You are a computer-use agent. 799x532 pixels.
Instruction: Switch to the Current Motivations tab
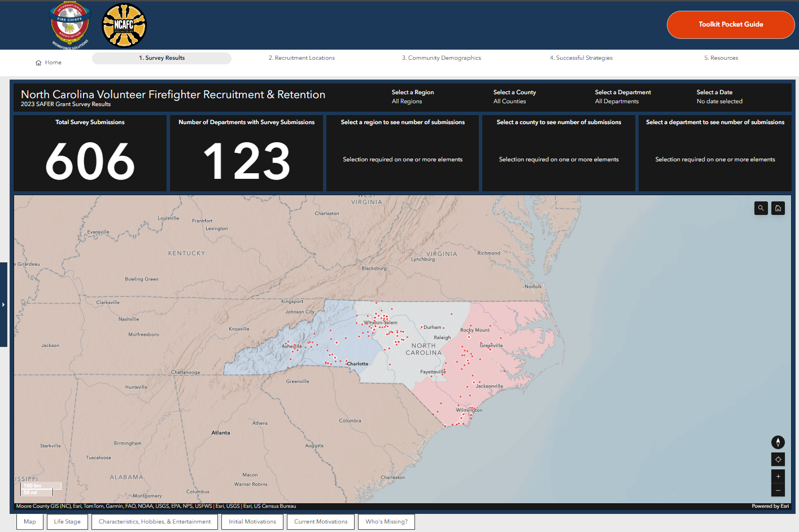click(320, 521)
